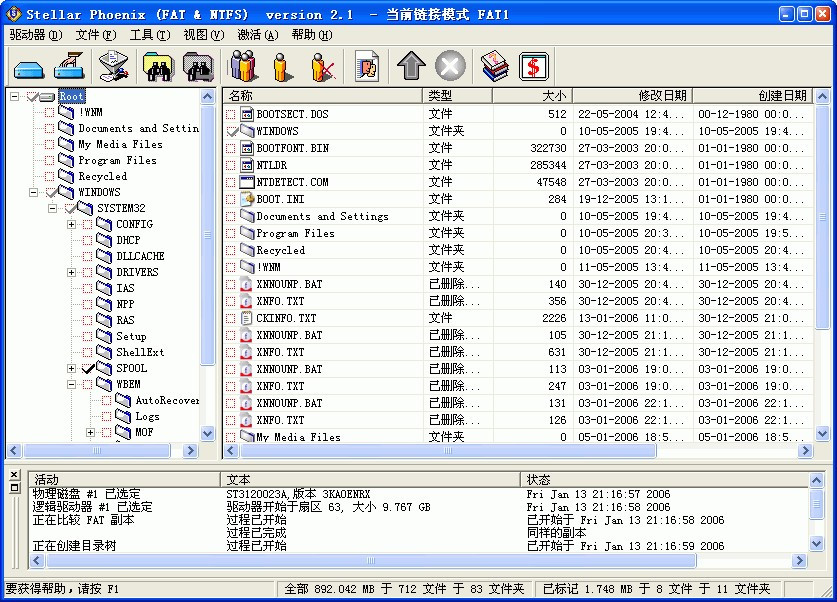
Task: Click the yellow folder binoculars search icon
Action: coord(158,66)
